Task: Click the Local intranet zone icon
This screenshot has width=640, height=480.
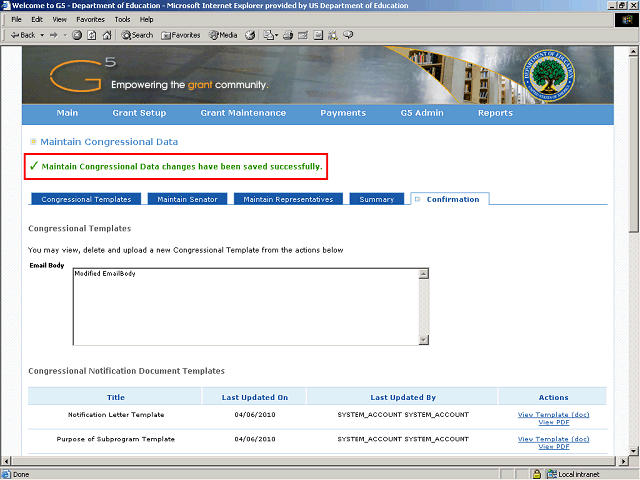Action: (551, 474)
